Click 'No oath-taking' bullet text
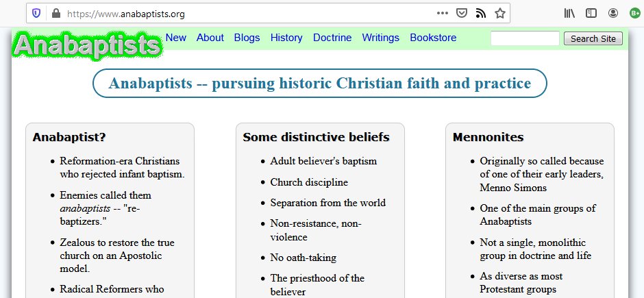The width and height of the screenshot is (644, 298). (x=303, y=258)
